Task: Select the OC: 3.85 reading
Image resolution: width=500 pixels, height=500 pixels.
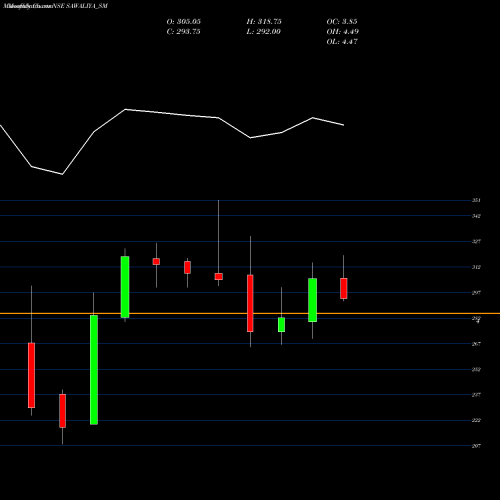Action: (342, 22)
